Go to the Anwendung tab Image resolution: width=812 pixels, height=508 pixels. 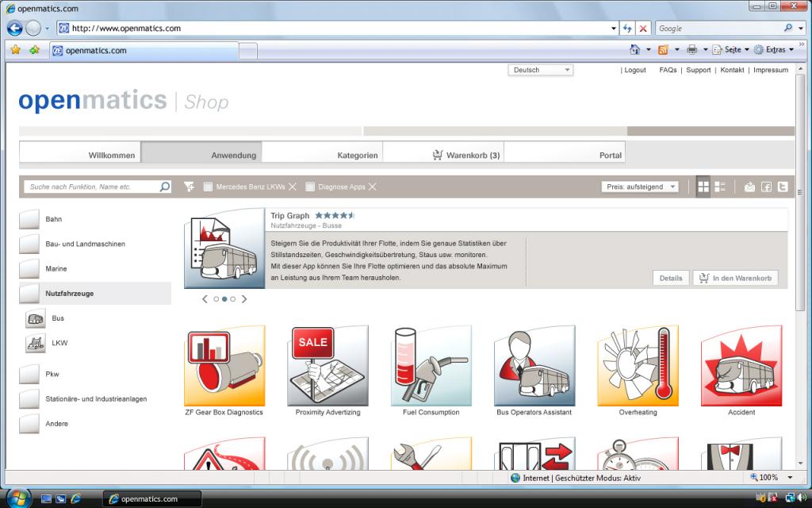click(x=201, y=152)
